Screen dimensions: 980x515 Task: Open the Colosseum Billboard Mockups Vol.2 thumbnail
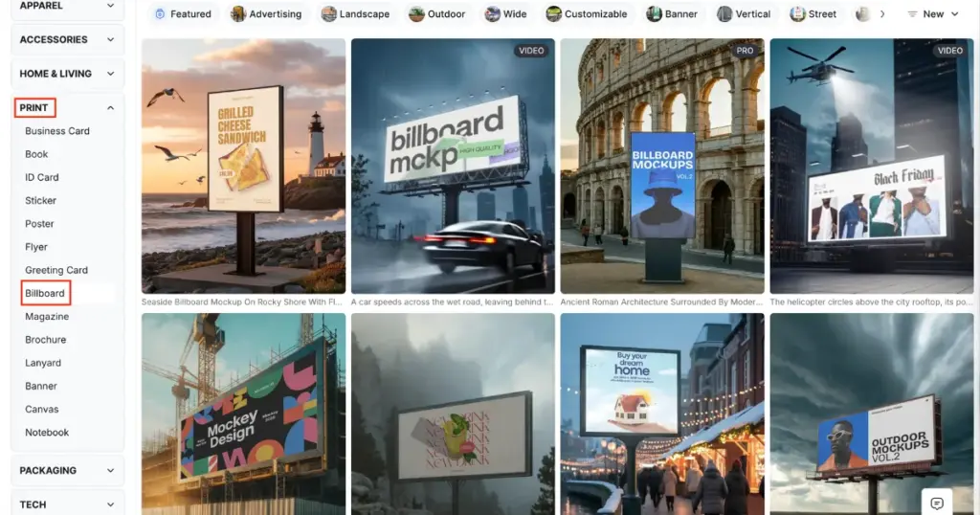(x=662, y=166)
